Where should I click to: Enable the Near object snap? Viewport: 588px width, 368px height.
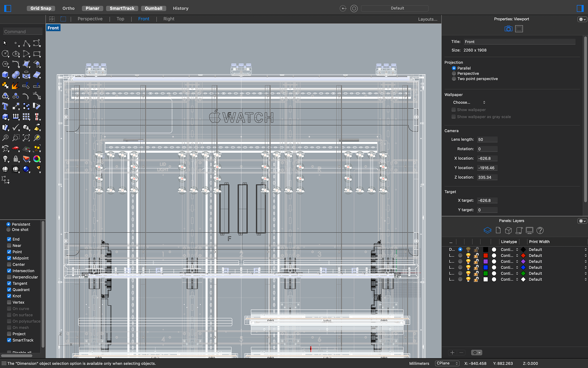(x=9, y=246)
